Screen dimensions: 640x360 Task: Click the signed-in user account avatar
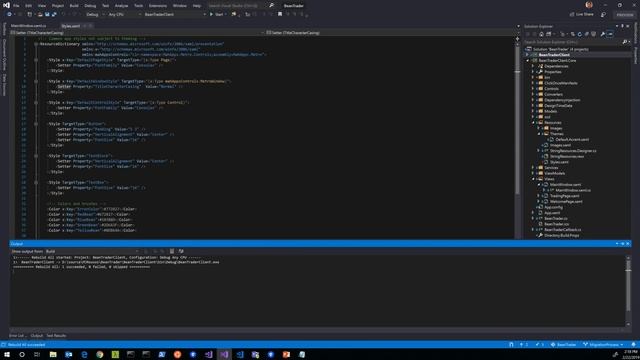tap(589, 5)
